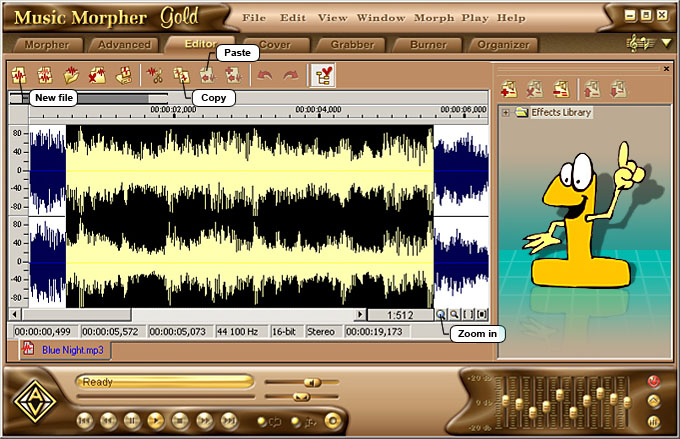Viewport: 680px width, 439px height.
Task: Open the File menu
Action: pos(254,18)
